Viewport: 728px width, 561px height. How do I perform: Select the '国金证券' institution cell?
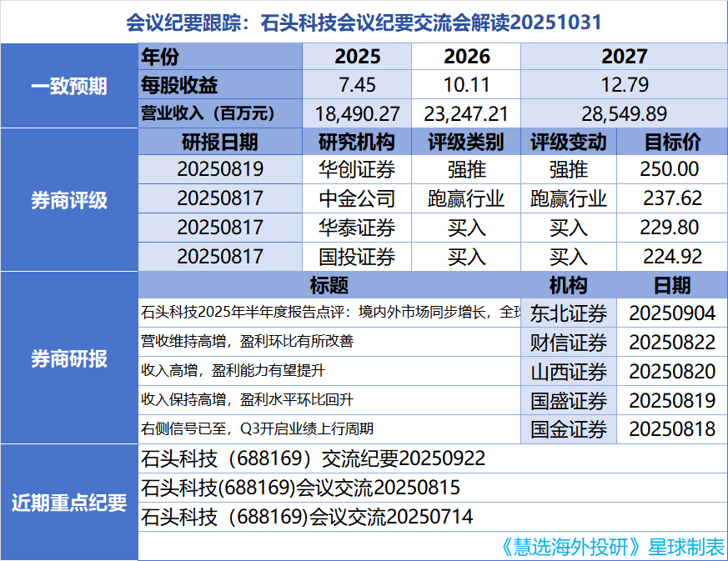569,429
